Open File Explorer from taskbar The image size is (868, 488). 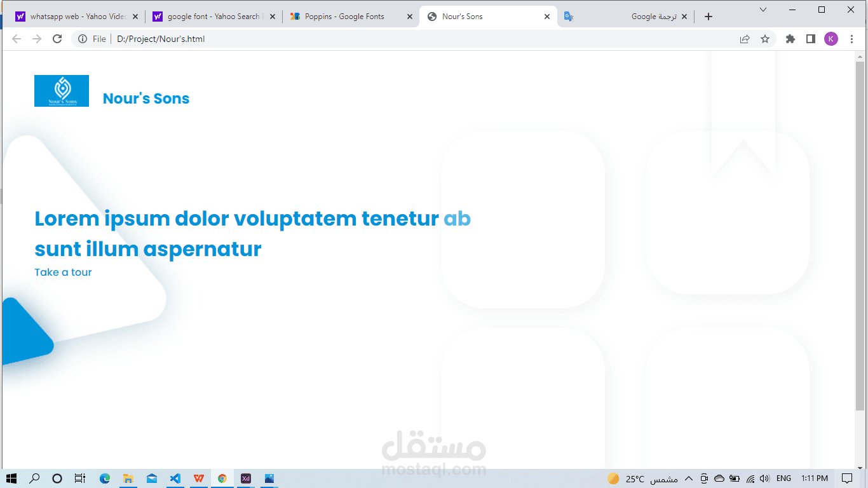click(x=128, y=478)
